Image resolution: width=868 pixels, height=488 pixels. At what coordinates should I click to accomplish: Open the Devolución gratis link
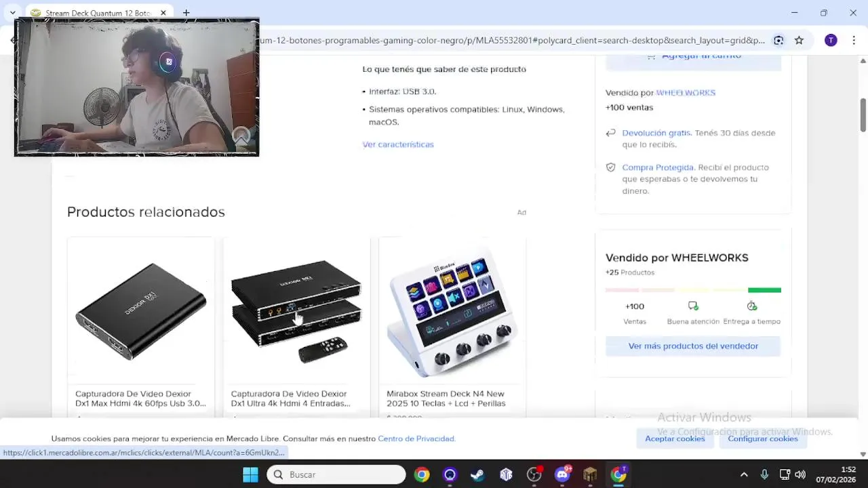point(656,133)
